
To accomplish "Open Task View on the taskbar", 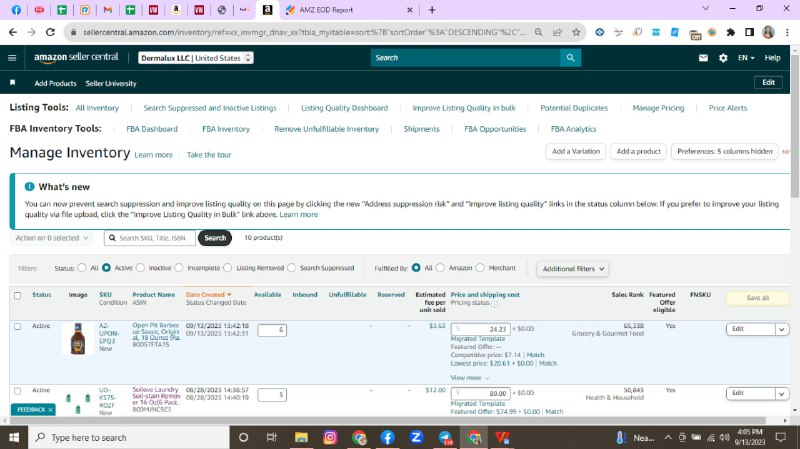I will 271,437.
